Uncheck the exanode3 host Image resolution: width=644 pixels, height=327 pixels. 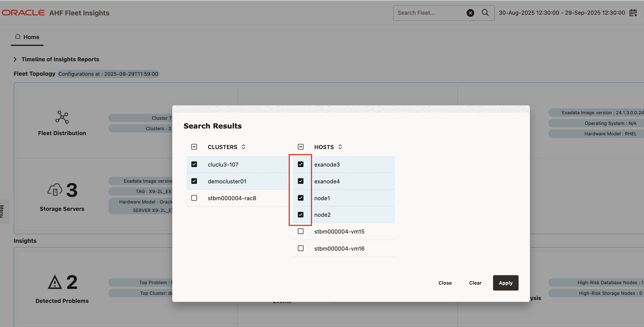pos(300,164)
